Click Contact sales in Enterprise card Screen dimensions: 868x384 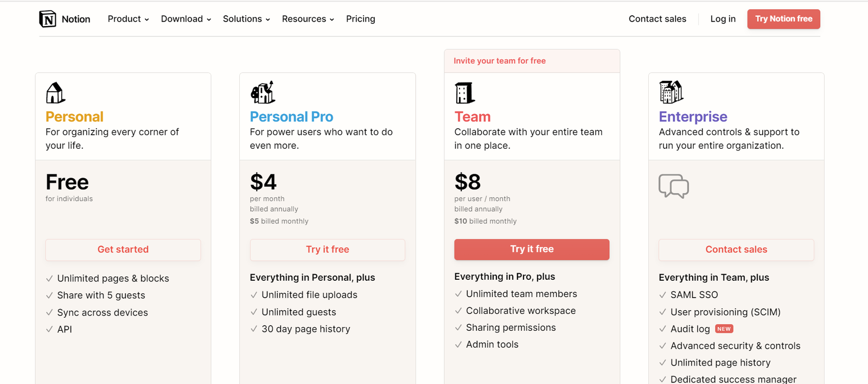(x=737, y=249)
